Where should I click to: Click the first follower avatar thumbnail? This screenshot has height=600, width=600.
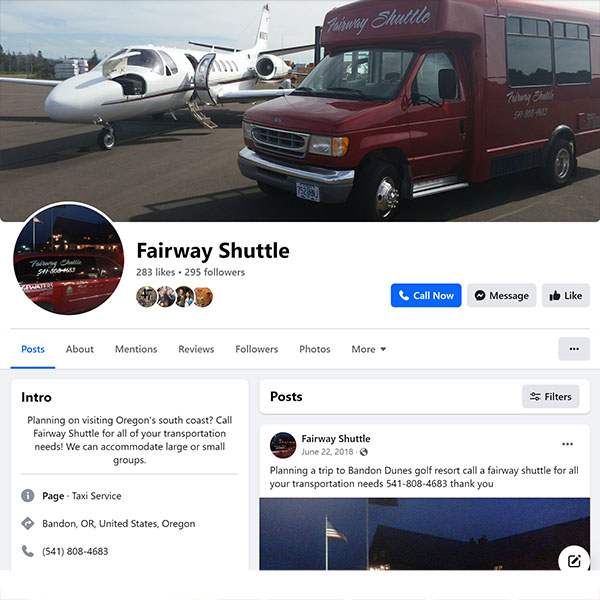[x=146, y=297]
